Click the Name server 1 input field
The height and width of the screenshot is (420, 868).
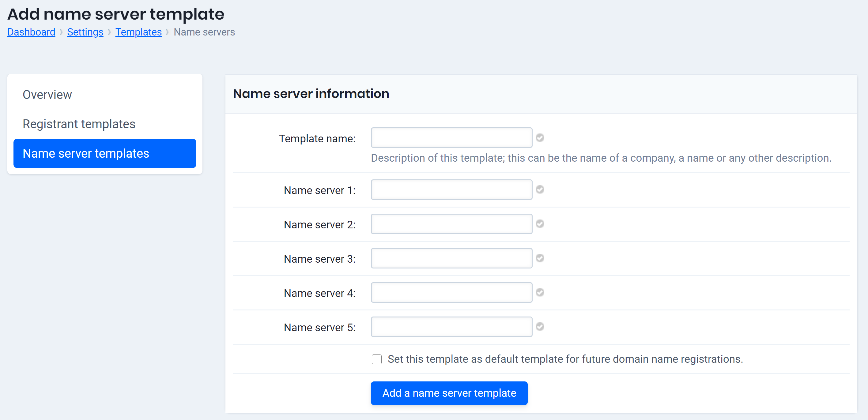coord(451,189)
